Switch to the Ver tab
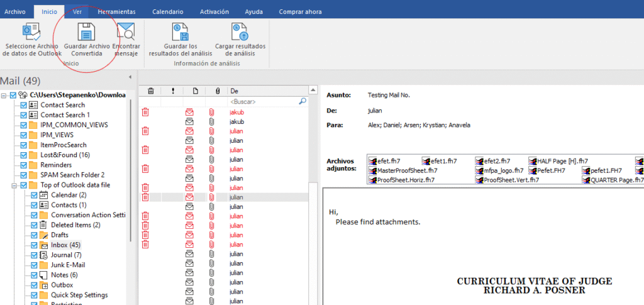This screenshot has width=644, height=305. [x=77, y=12]
